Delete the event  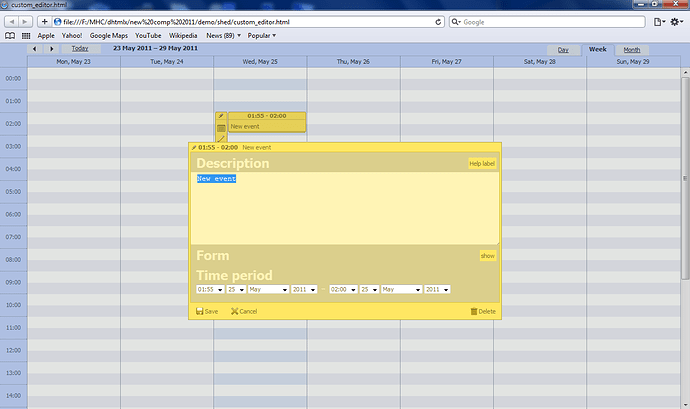pos(483,311)
